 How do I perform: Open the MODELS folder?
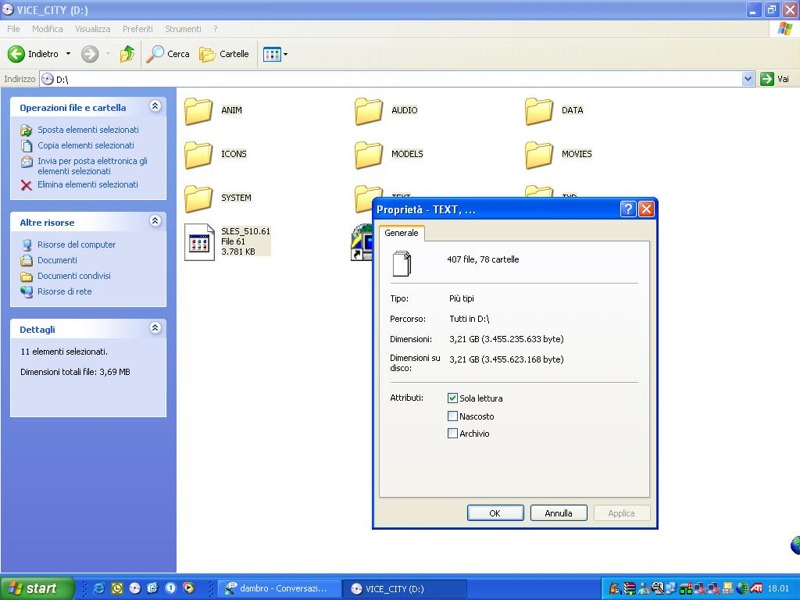pyautogui.click(x=368, y=155)
